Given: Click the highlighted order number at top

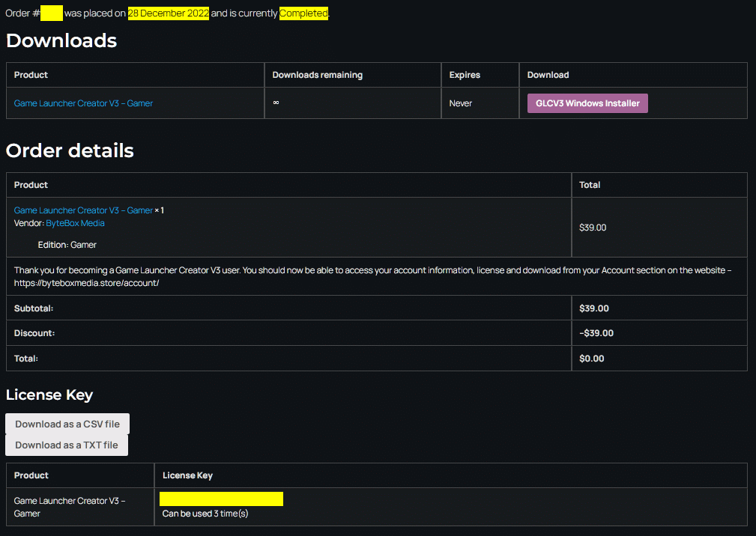Looking at the screenshot, I should click(52, 13).
